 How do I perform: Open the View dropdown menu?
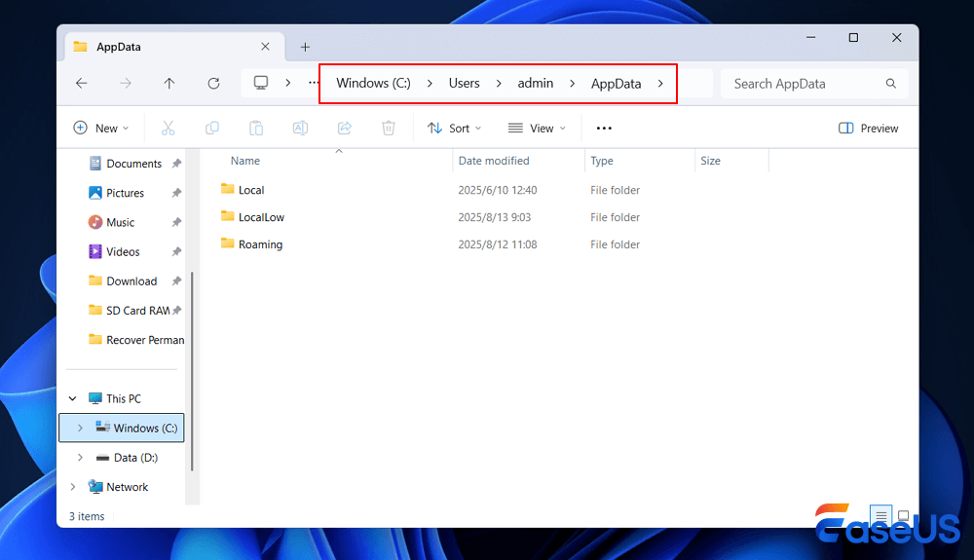pos(537,128)
